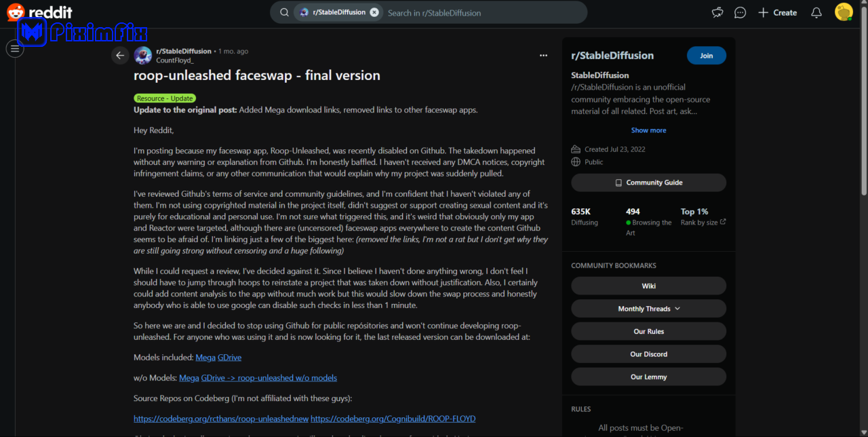Go back using the arrow button
Image resolution: width=868 pixels, height=437 pixels.
(x=120, y=56)
